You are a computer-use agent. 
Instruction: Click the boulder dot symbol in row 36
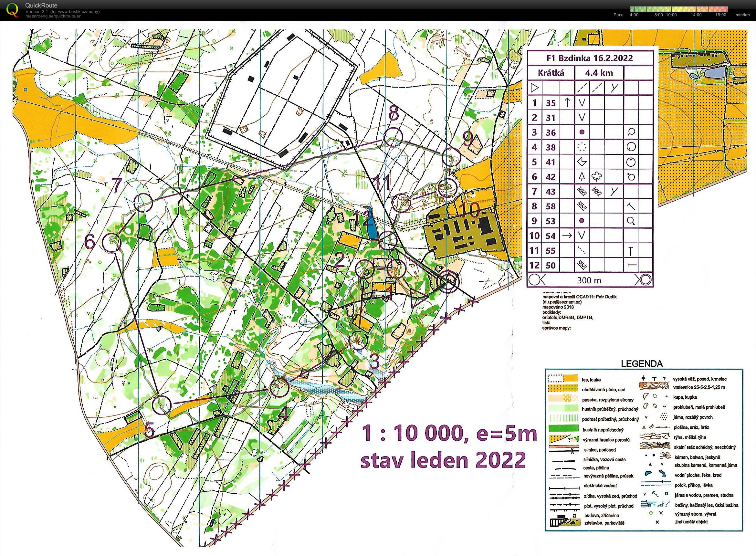click(582, 132)
